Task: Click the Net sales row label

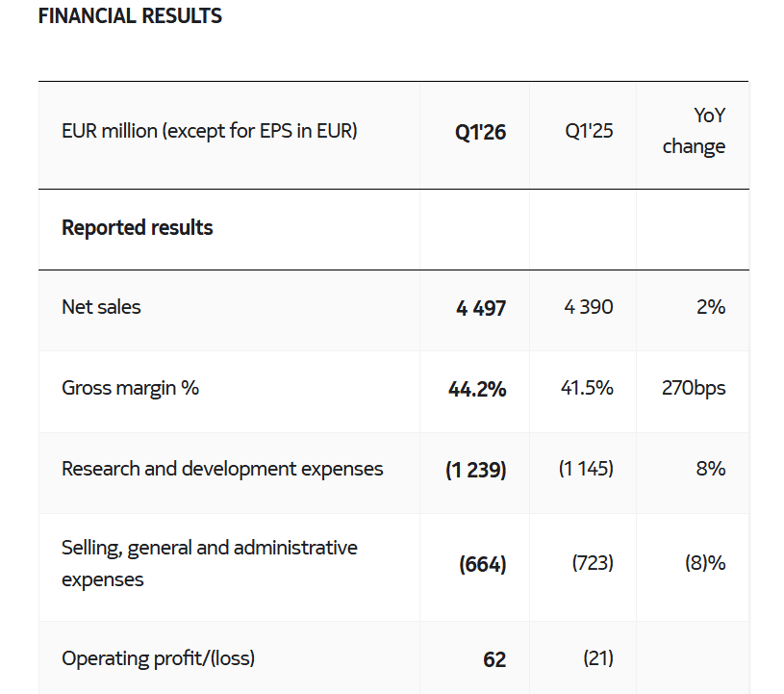Action: [x=101, y=307]
